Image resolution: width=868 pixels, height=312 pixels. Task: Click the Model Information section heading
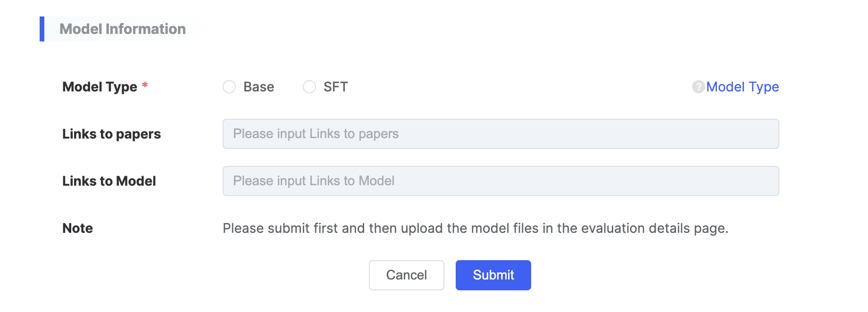coord(123,29)
